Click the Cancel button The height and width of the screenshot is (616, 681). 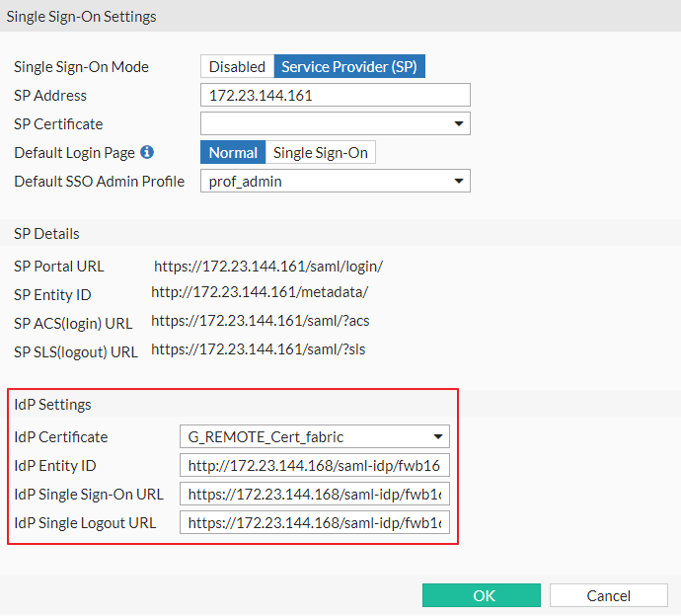tap(608, 596)
